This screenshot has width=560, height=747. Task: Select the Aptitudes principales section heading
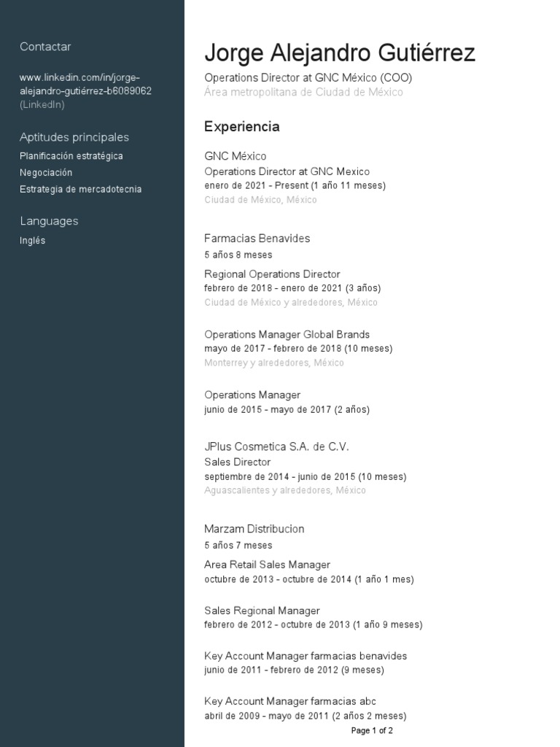74,137
